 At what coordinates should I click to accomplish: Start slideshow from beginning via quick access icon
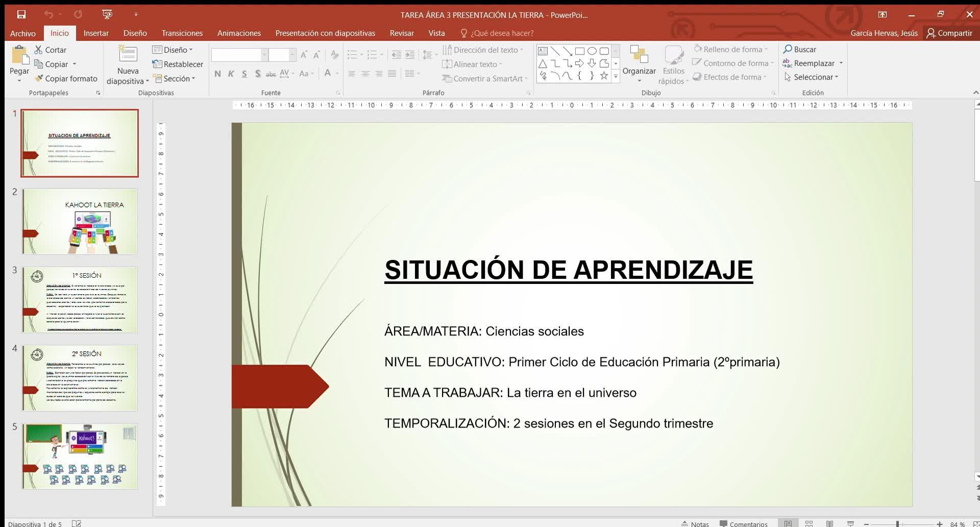coord(107,14)
